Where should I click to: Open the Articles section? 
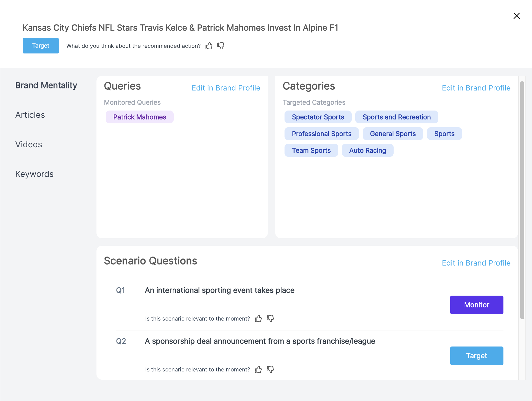[x=30, y=115]
